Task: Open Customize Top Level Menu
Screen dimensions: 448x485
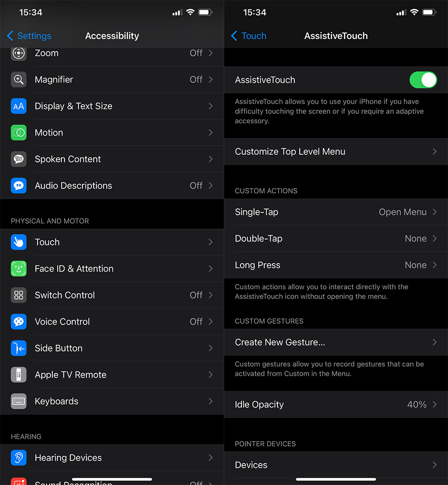Action: [x=336, y=152]
